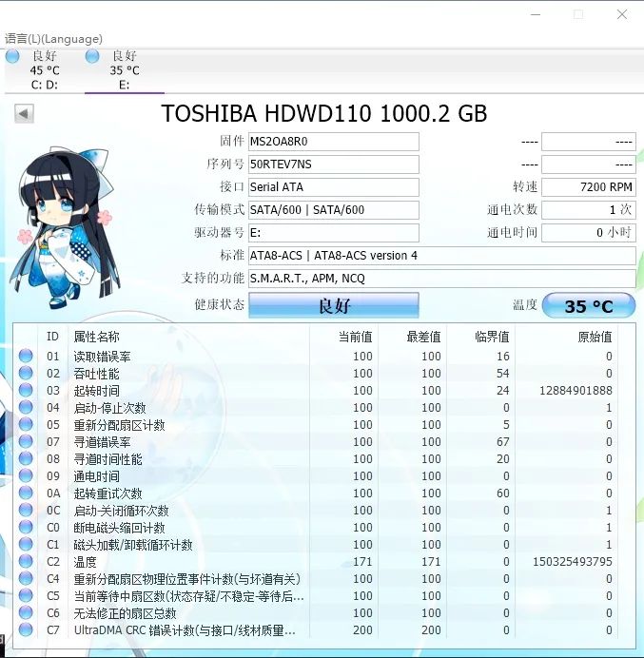The image size is (644, 658).
Task: Click the 属性名称 column header
Action: coord(97,337)
